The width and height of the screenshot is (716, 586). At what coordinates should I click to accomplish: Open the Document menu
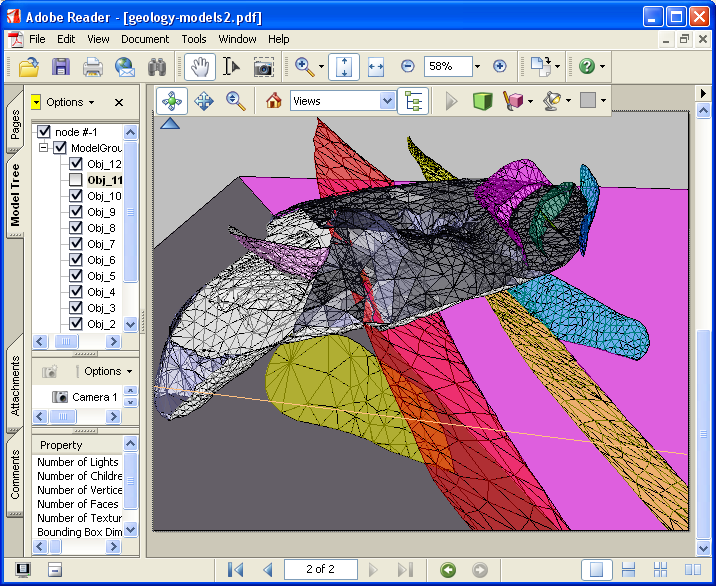coord(145,39)
